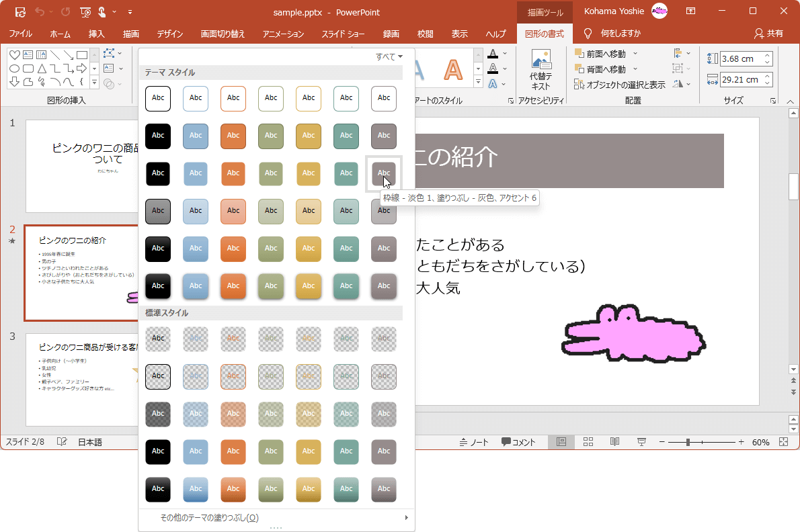
Task: Click the shape height field 3.68 cm
Action: tap(742, 58)
